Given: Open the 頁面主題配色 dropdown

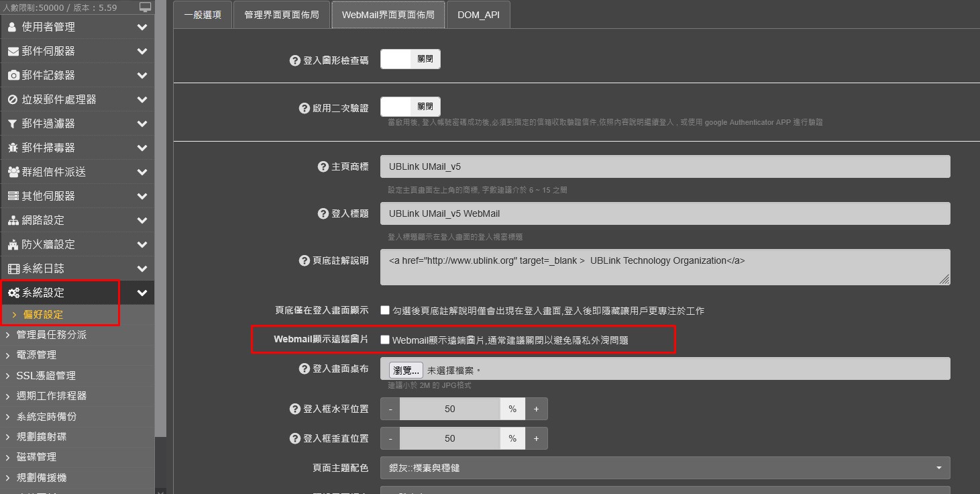Looking at the screenshot, I should 665,467.
